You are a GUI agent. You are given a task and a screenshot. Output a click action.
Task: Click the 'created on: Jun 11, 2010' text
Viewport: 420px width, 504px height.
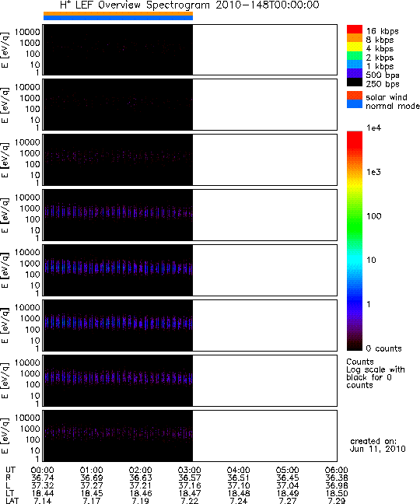[377, 445]
